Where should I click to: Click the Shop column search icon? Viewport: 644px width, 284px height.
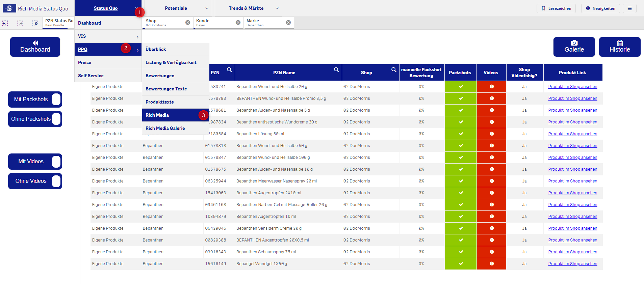394,70
